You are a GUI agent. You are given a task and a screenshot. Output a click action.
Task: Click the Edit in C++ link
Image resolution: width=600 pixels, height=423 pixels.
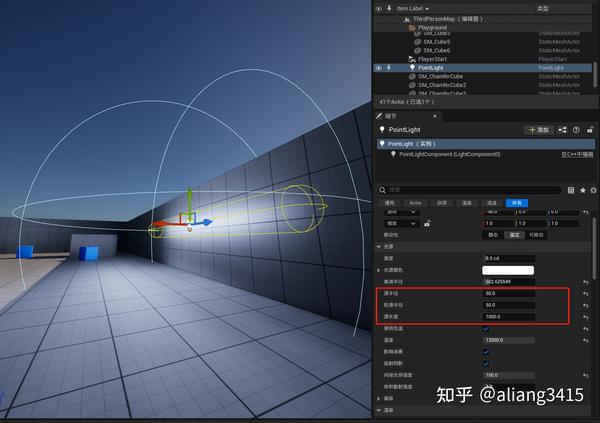pos(577,154)
